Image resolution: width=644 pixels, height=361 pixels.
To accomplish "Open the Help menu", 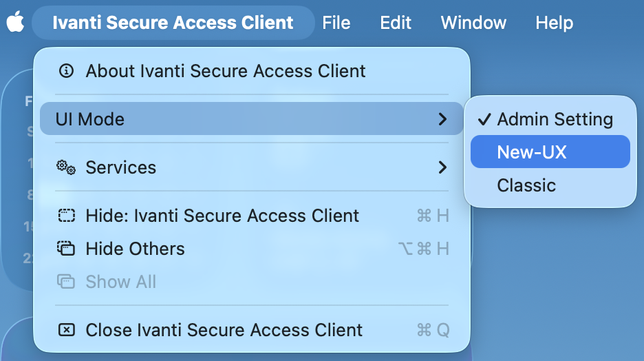I will [x=554, y=22].
